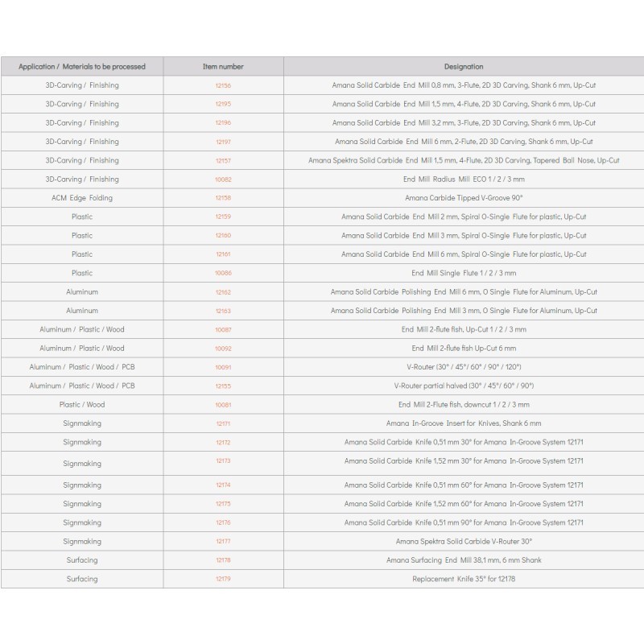
Task: Click item 12155 V-Router partial halved link
Action: tap(223, 386)
